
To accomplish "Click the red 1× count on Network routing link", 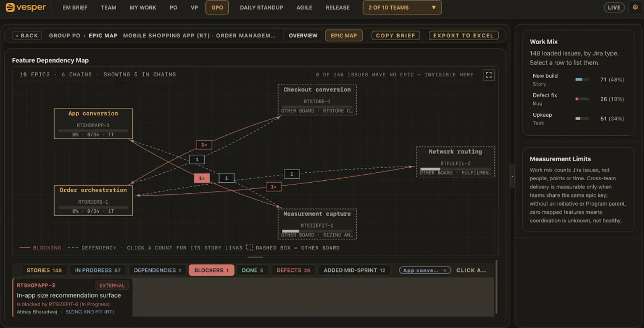I will (x=273, y=187).
